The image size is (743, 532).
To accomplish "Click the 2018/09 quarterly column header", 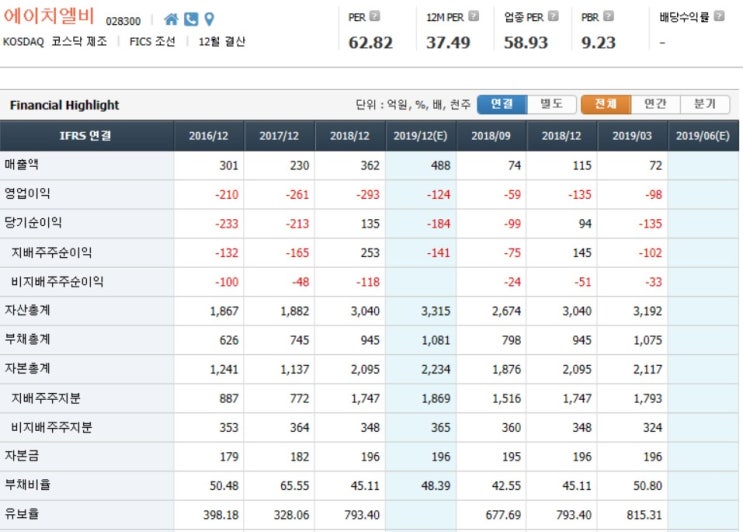I will coord(491,136).
